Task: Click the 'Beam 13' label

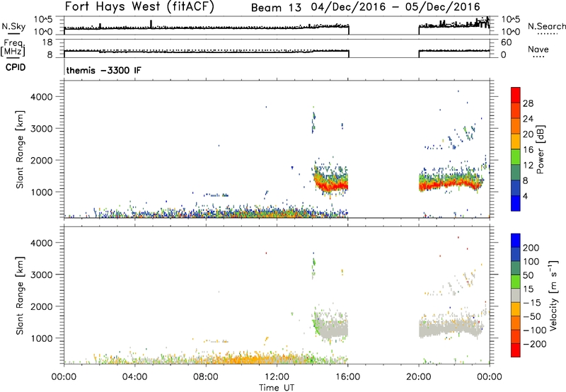Action: tap(276, 7)
